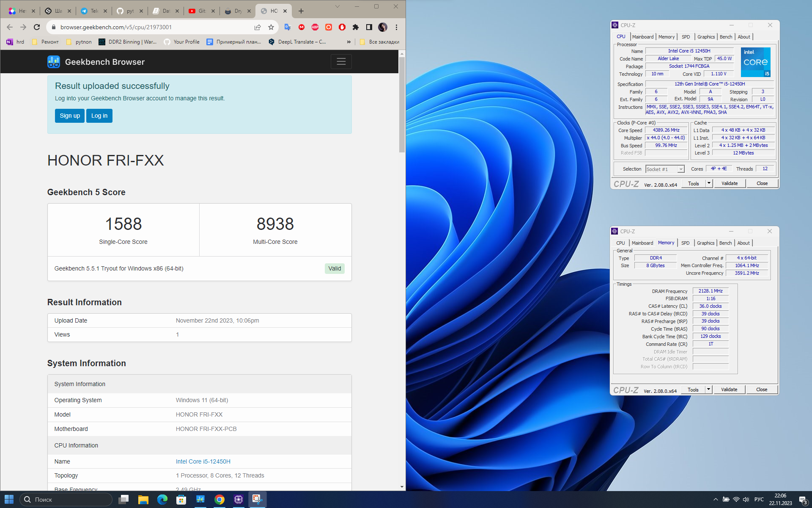Open Microsoft Edge from taskbar

point(162,500)
